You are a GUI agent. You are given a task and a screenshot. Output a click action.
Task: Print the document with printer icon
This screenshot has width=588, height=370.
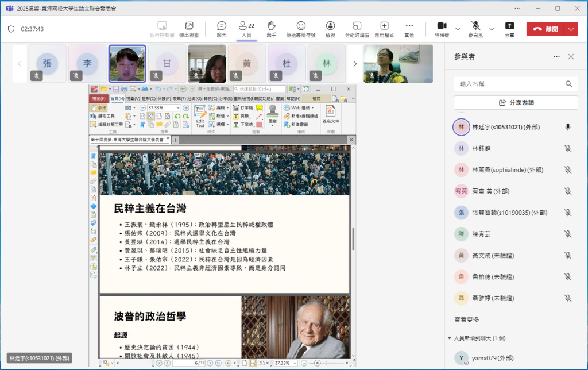click(124, 89)
